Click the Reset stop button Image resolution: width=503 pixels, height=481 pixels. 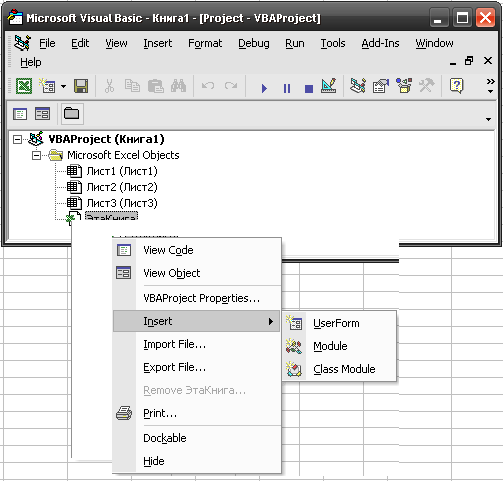pyautogui.click(x=309, y=89)
